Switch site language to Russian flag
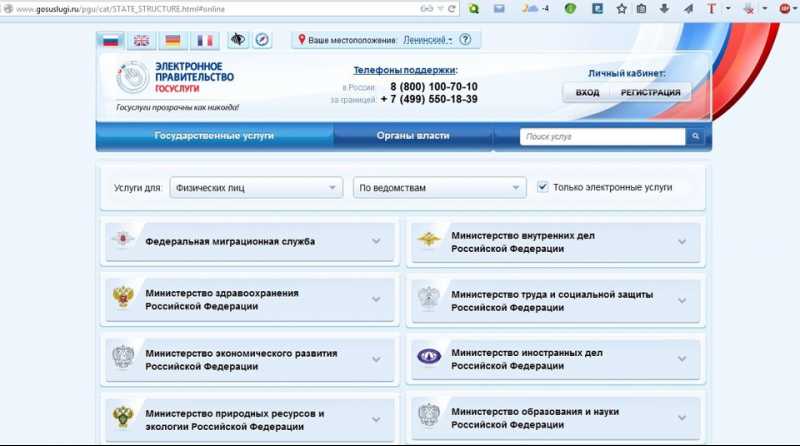Image resolution: width=800 pixels, height=446 pixels. (x=111, y=40)
